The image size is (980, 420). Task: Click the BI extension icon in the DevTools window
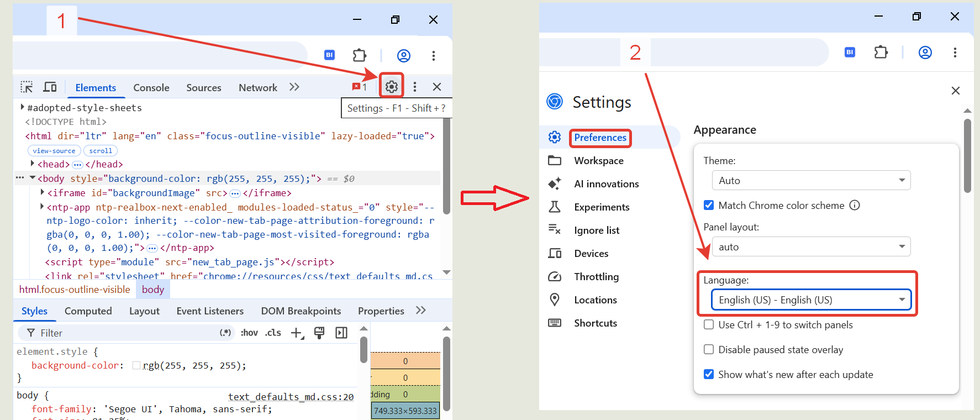[329, 55]
